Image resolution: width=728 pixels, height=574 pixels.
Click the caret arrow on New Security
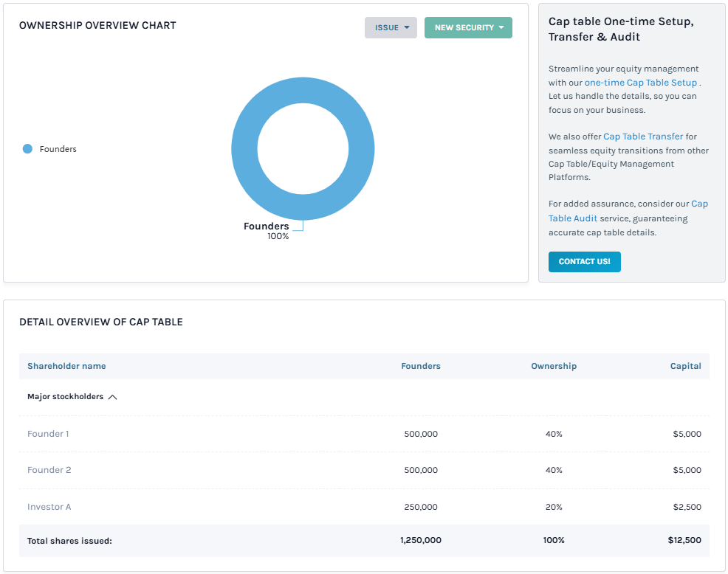501,28
